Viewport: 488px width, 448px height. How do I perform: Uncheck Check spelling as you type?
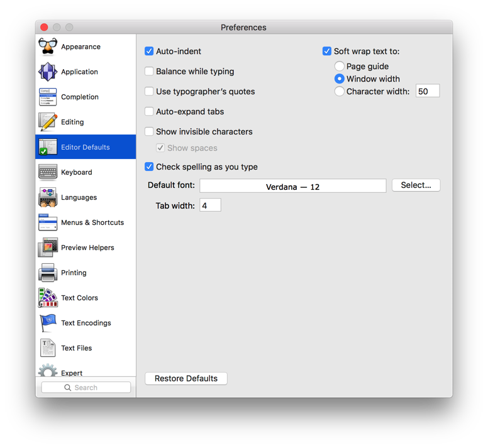(x=149, y=167)
